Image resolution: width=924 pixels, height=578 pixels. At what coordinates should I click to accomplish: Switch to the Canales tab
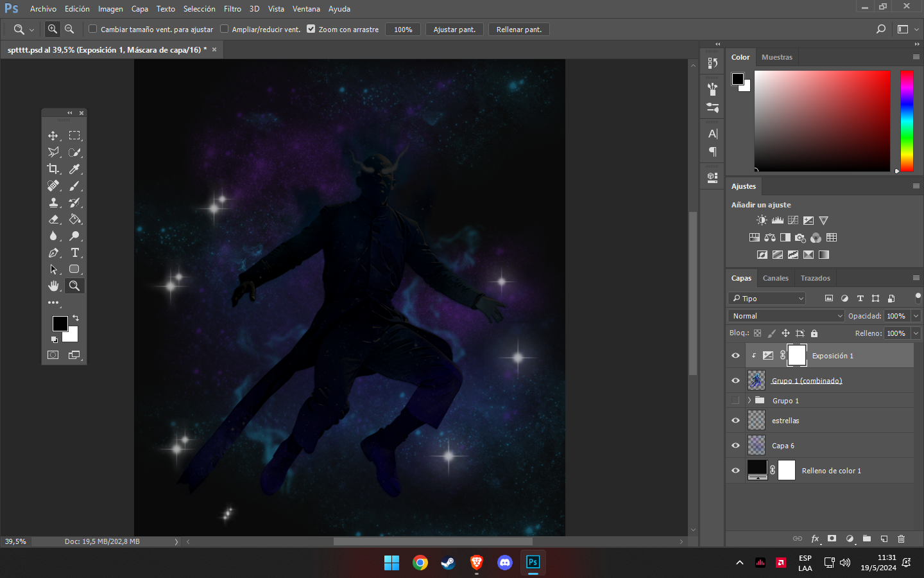click(x=776, y=278)
